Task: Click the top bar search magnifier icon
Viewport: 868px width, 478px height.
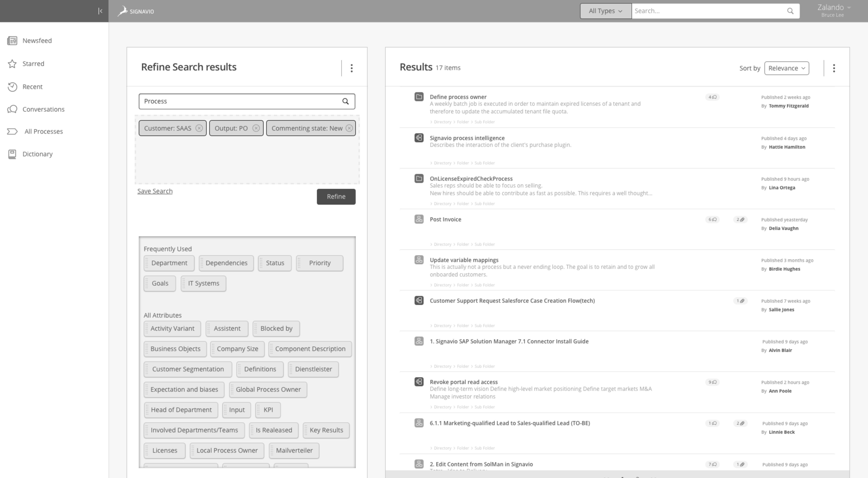Action: click(790, 11)
